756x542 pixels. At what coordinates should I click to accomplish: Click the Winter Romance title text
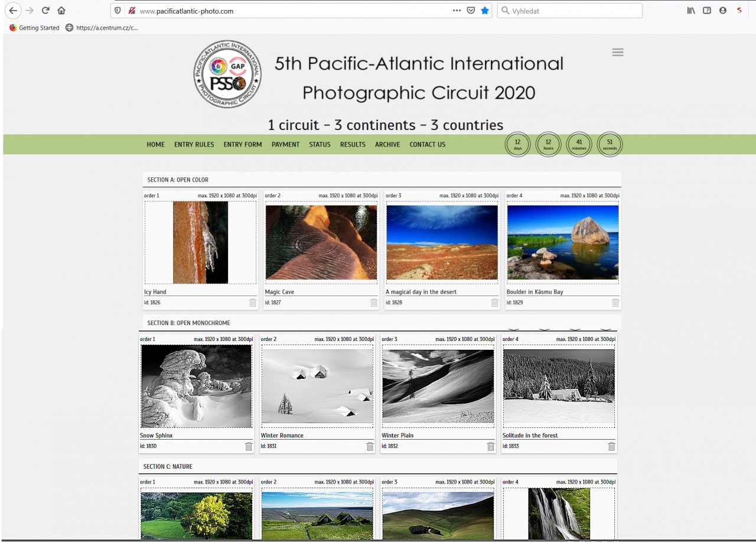click(282, 436)
